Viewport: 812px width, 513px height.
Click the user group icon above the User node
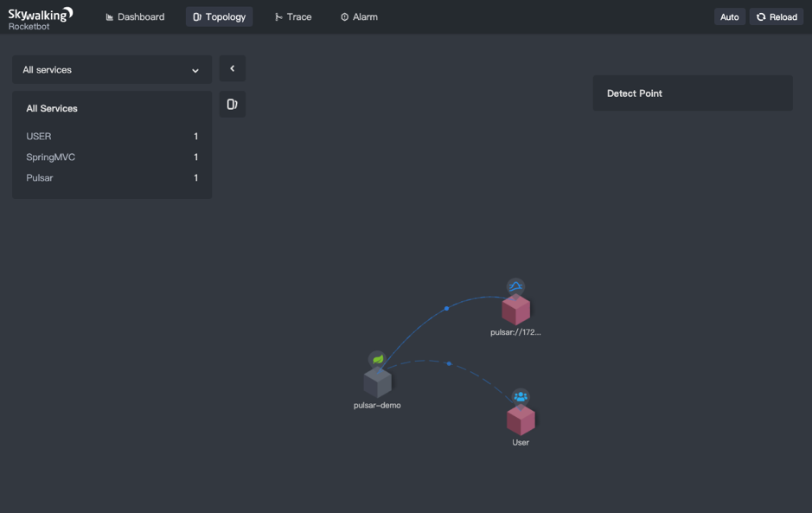(521, 394)
